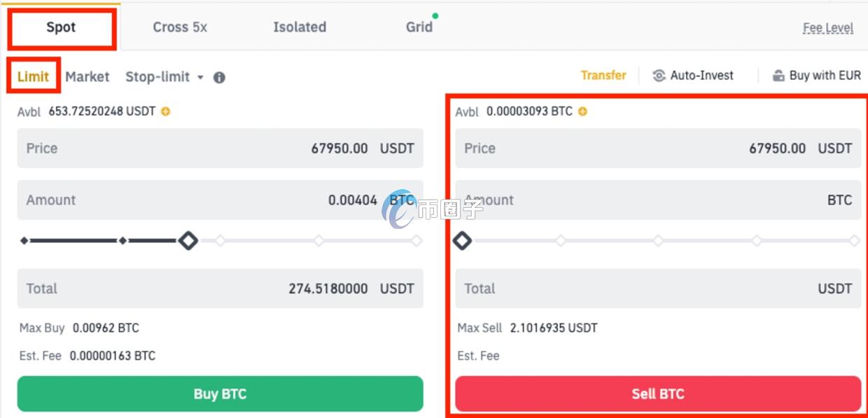Screen dimensions: 868x418
Task: Click the Auto-Invest icon
Action: pyautogui.click(x=659, y=76)
